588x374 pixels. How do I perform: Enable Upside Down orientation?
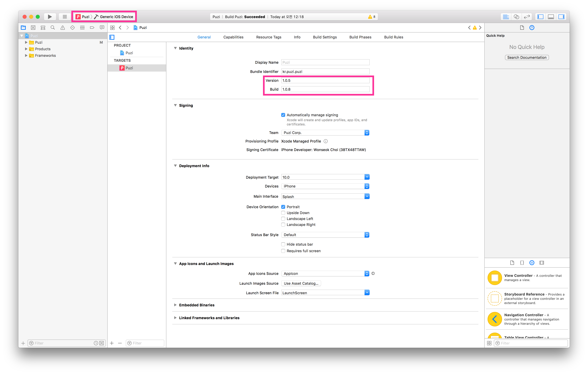283,213
